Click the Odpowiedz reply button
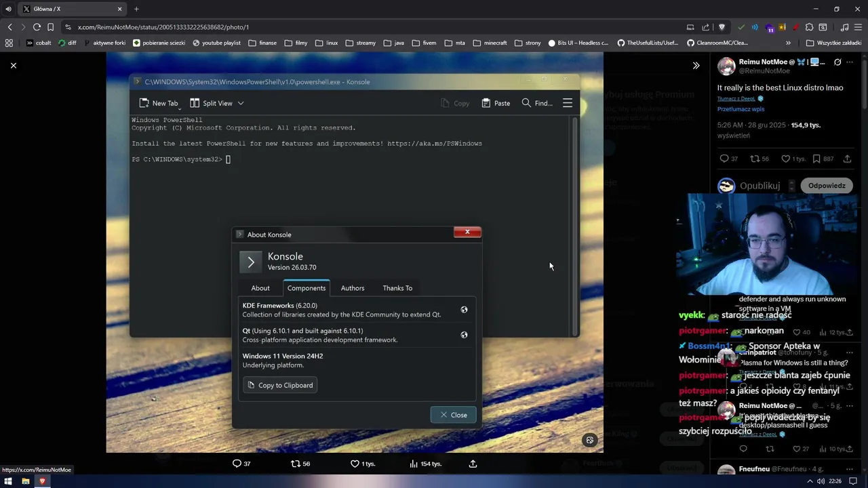Viewport: 868px width, 488px height. point(827,186)
